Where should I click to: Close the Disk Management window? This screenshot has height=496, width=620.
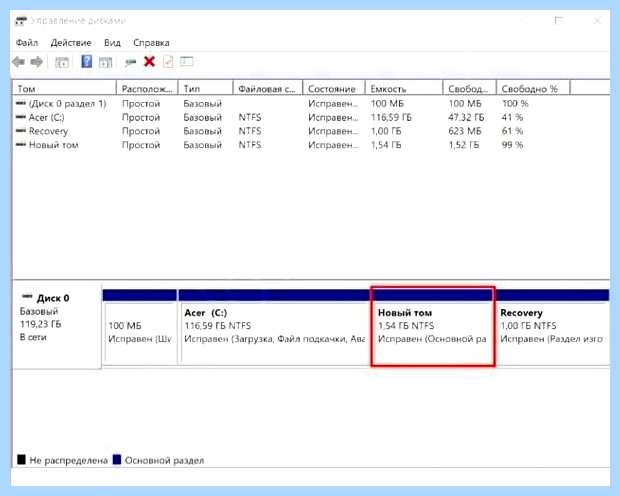click(x=597, y=21)
